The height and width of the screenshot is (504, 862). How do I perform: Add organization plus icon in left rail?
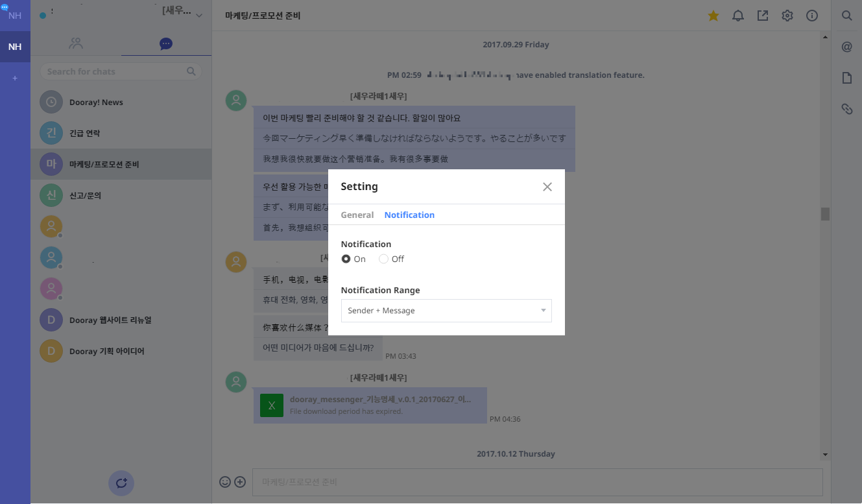coord(15,78)
